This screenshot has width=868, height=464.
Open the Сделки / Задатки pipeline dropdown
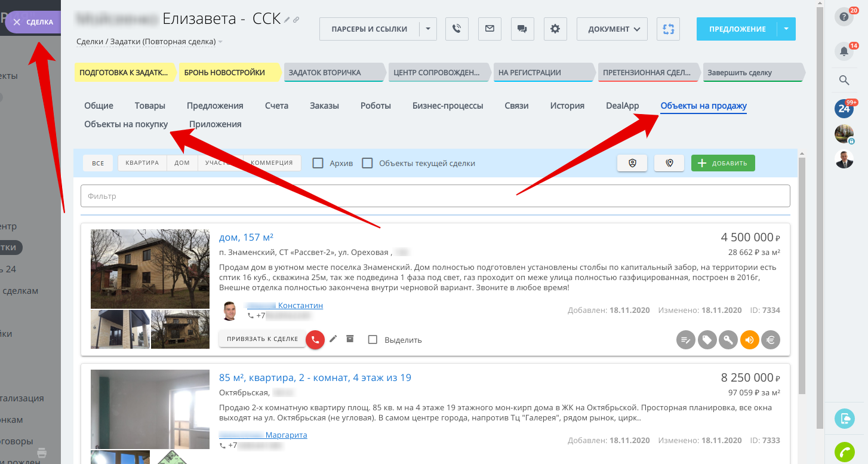(149, 42)
